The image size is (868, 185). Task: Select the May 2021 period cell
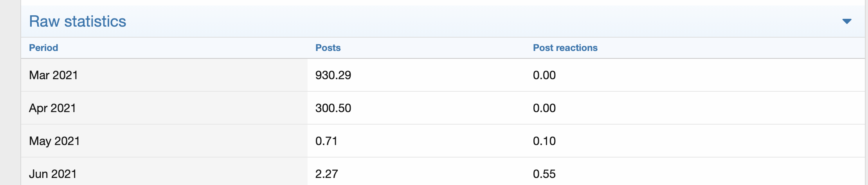click(x=54, y=141)
